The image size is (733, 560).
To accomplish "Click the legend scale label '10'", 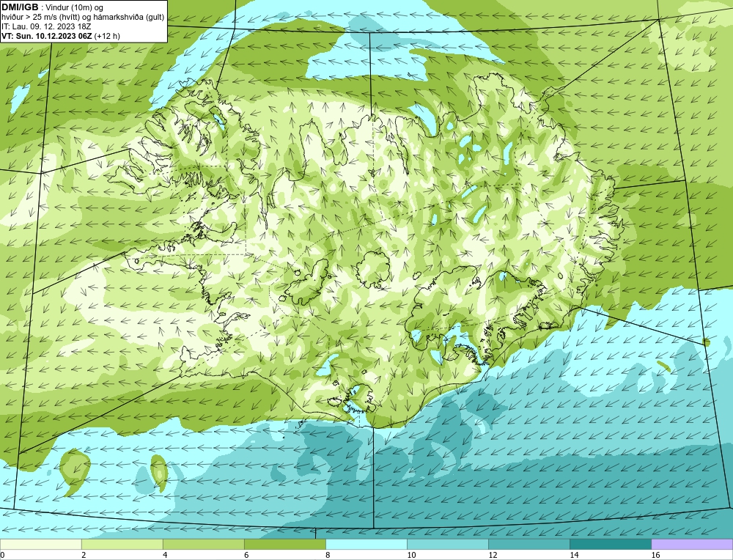I will coord(410,555).
